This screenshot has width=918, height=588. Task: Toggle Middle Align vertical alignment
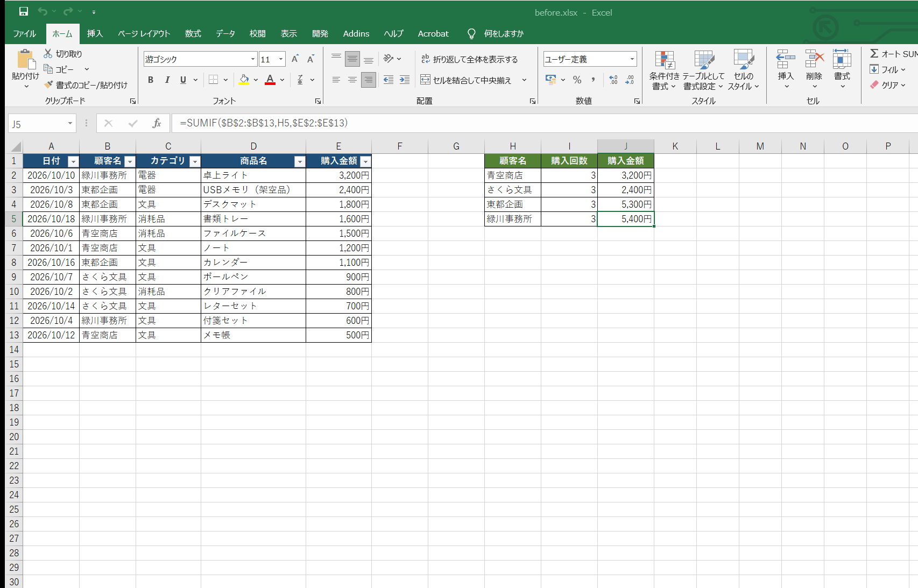352,59
